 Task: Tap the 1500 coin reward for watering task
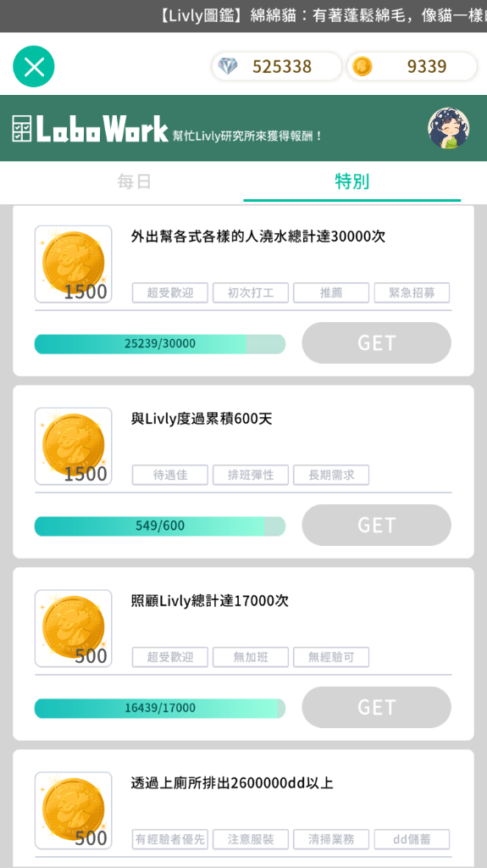click(73, 264)
